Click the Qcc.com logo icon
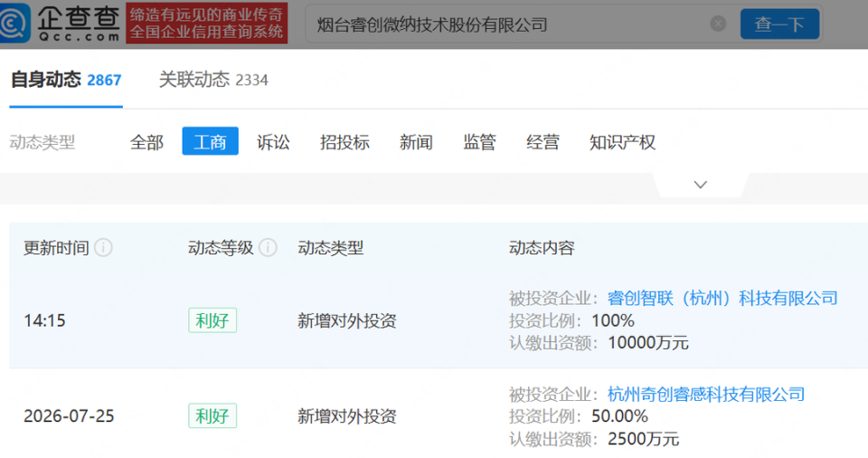Screen dimensions: 868x458 pyautogui.click(x=14, y=23)
